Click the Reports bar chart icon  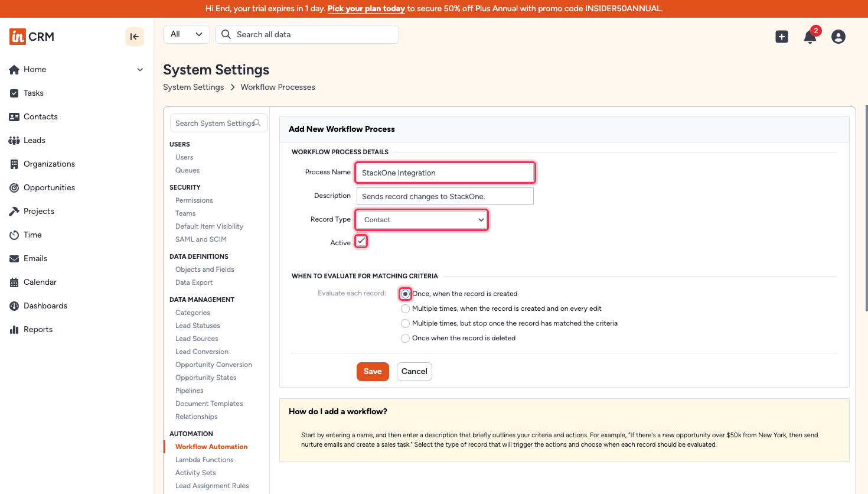14,330
